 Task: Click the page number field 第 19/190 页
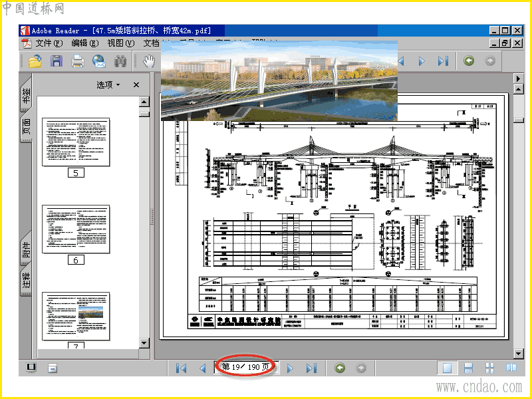(x=245, y=367)
